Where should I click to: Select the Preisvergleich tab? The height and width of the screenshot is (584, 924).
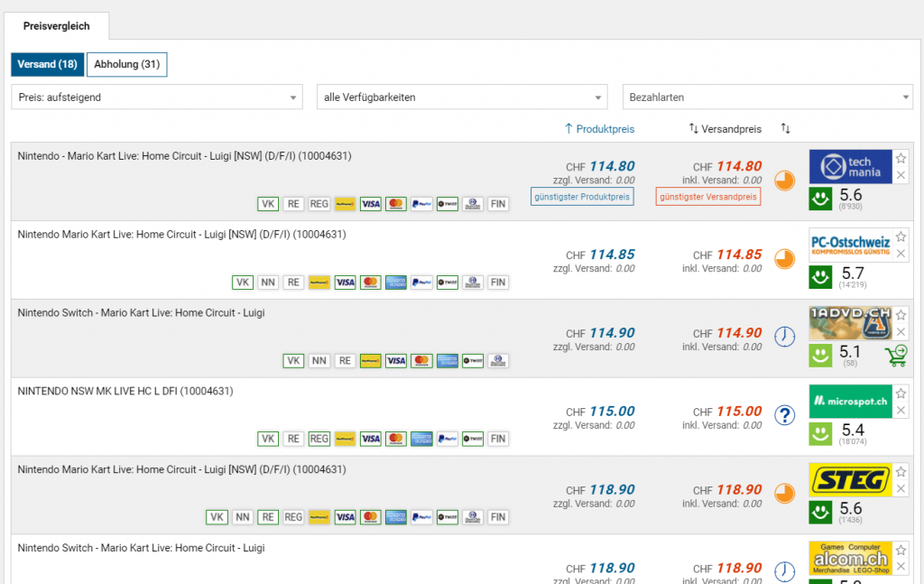point(56,26)
